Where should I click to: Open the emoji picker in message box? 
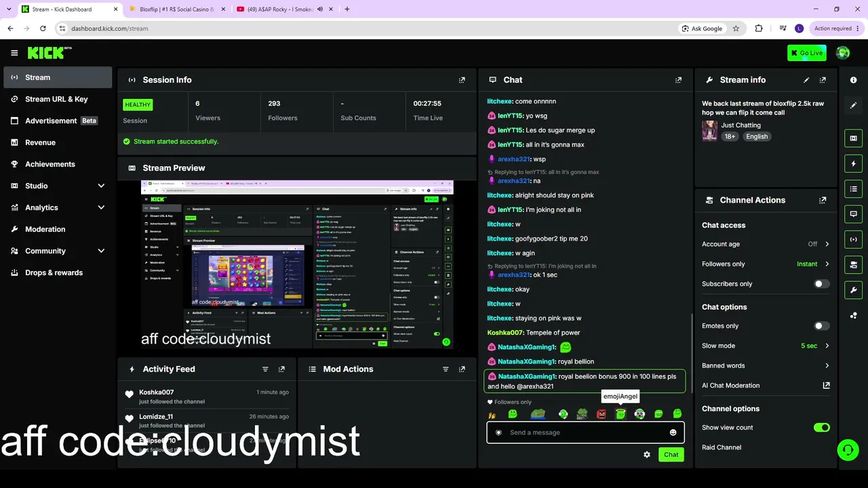[x=673, y=432]
